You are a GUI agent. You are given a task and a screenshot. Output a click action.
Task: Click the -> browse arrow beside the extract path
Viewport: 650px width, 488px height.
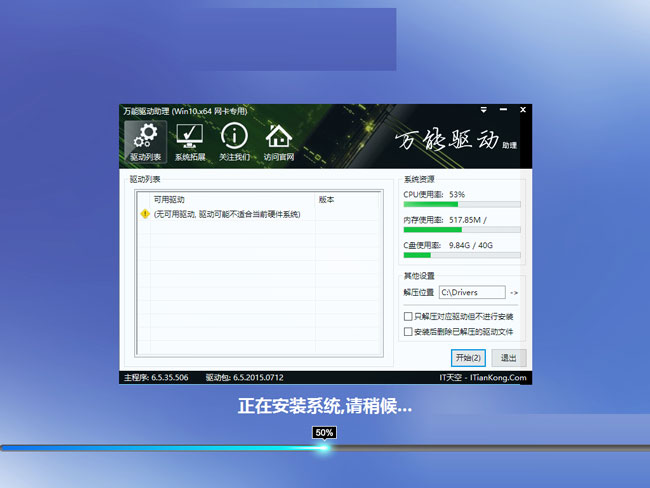(x=514, y=293)
